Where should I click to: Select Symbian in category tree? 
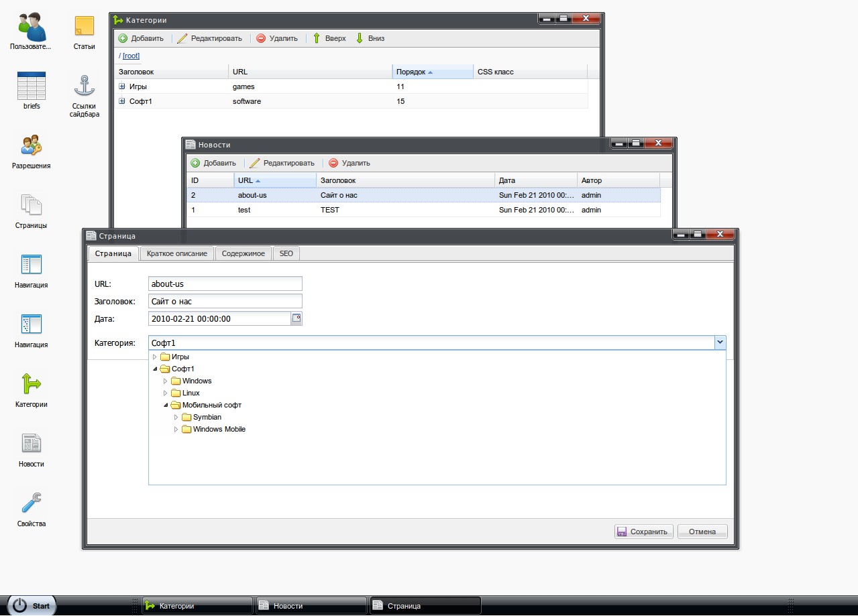coord(207,417)
